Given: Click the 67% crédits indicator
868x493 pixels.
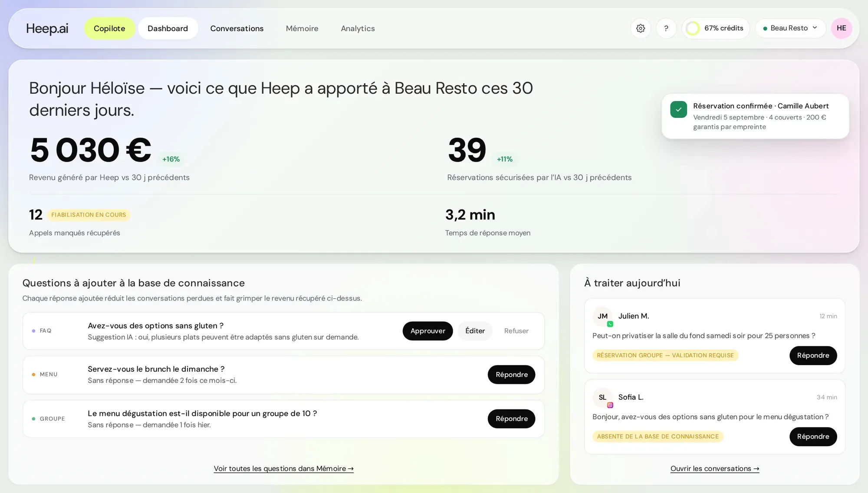Looking at the screenshot, I should point(716,28).
